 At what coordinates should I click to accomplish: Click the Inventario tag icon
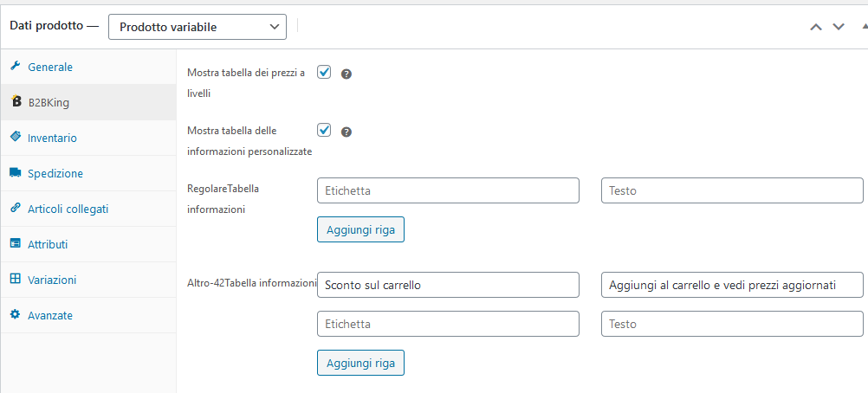click(x=15, y=138)
